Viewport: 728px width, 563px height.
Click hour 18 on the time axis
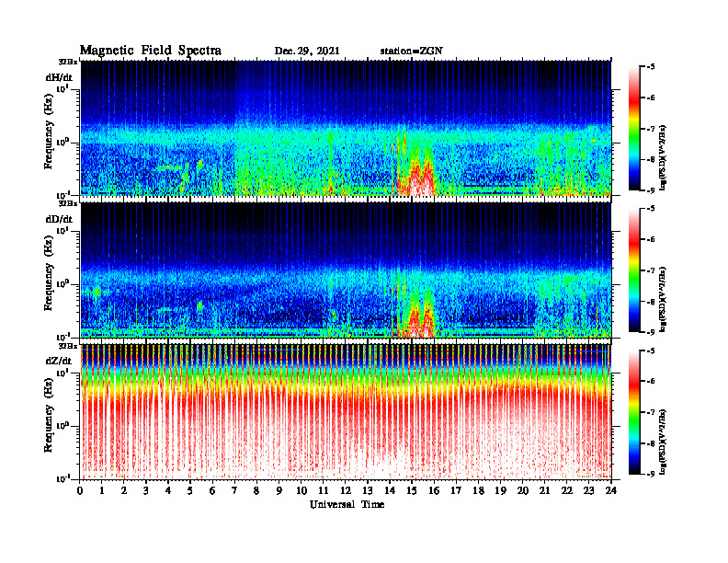pos(478,491)
